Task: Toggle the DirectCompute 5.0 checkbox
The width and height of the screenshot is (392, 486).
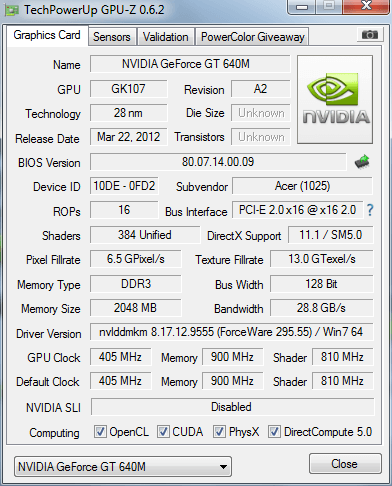Action: tap(274, 432)
